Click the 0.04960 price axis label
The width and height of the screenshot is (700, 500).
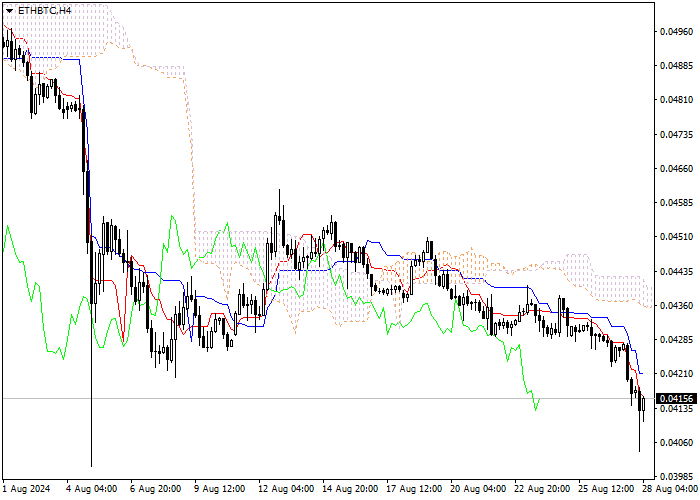pos(677,32)
